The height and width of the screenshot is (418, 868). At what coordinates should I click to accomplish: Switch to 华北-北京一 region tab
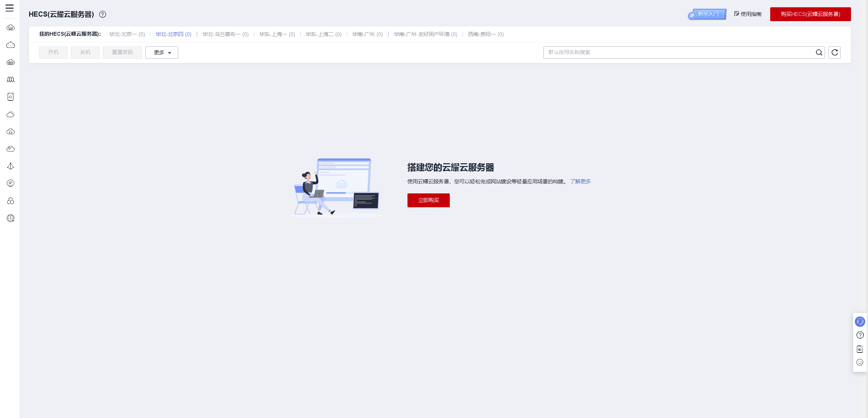(127, 34)
